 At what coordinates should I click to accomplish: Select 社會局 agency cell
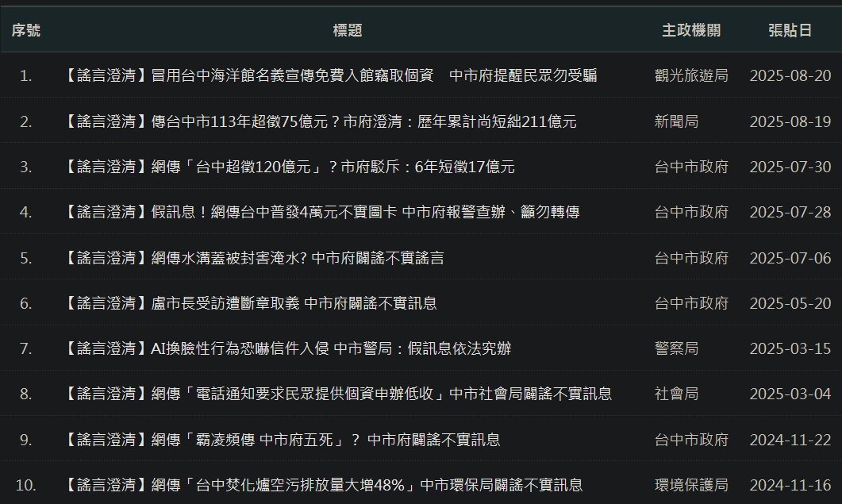tap(676, 394)
